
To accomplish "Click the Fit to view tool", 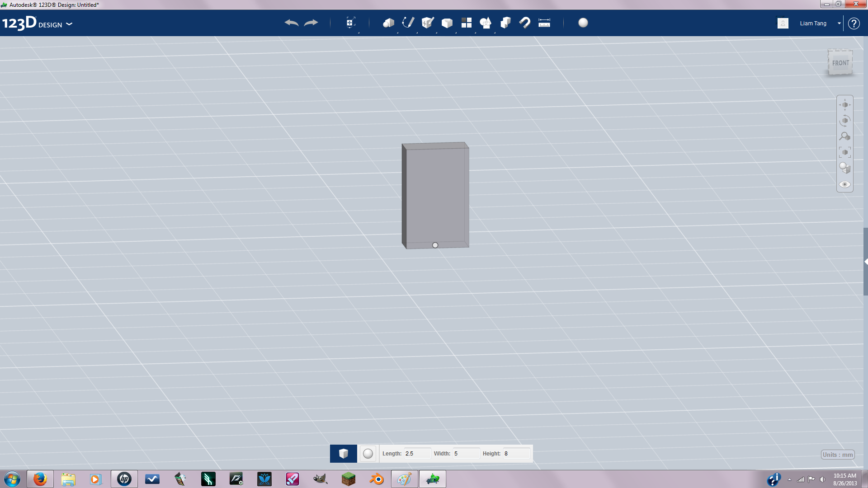I will click(845, 152).
